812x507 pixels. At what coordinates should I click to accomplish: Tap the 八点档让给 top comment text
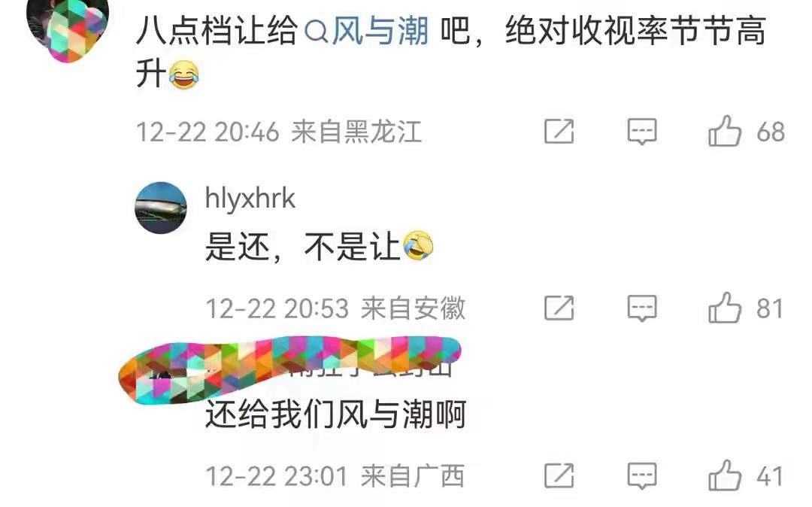pos(450,50)
